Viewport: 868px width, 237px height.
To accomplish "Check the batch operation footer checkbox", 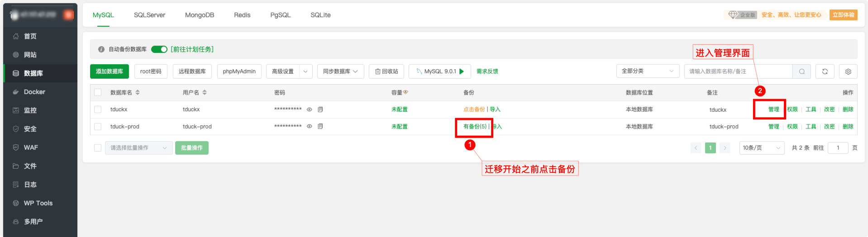I will [98, 148].
